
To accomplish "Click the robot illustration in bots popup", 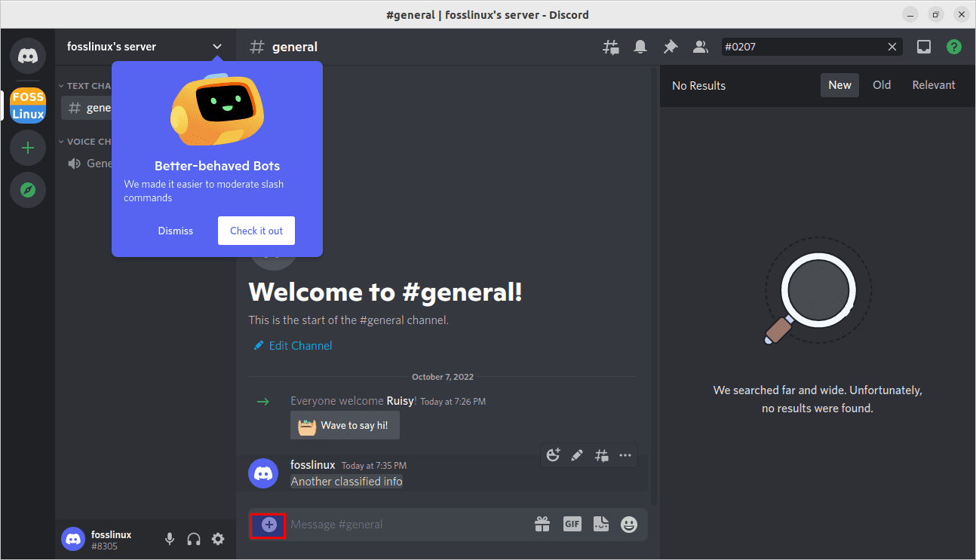I will [217, 109].
